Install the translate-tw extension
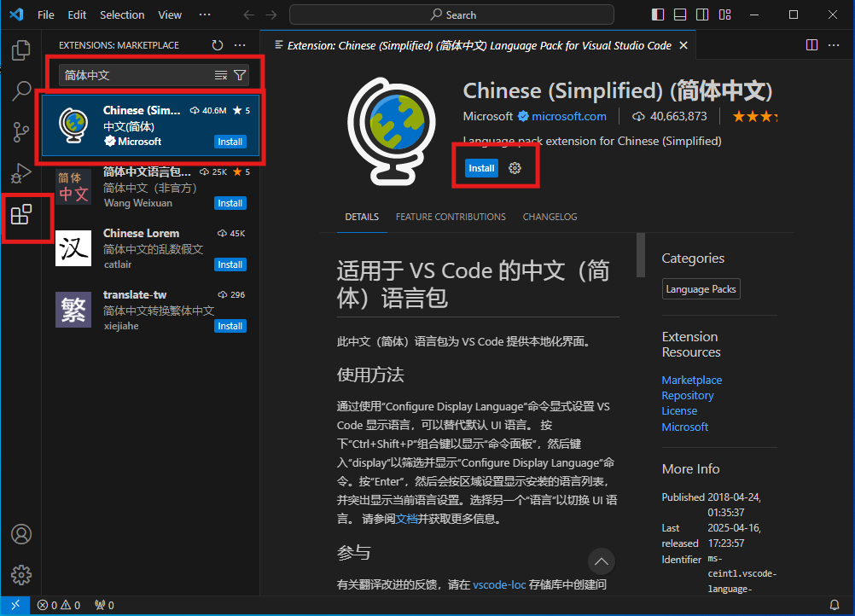 230,326
